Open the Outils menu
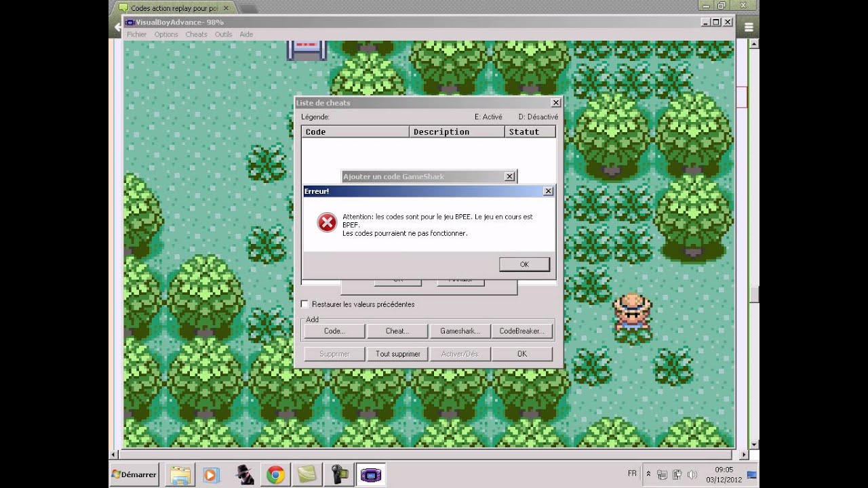Viewport: 868px width, 488px height. (x=223, y=35)
